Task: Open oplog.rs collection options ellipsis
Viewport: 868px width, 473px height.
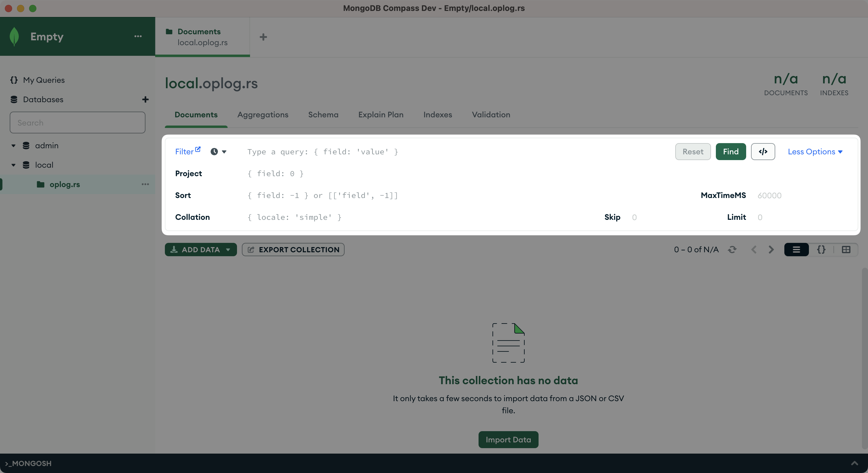Action: click(145, 184)
